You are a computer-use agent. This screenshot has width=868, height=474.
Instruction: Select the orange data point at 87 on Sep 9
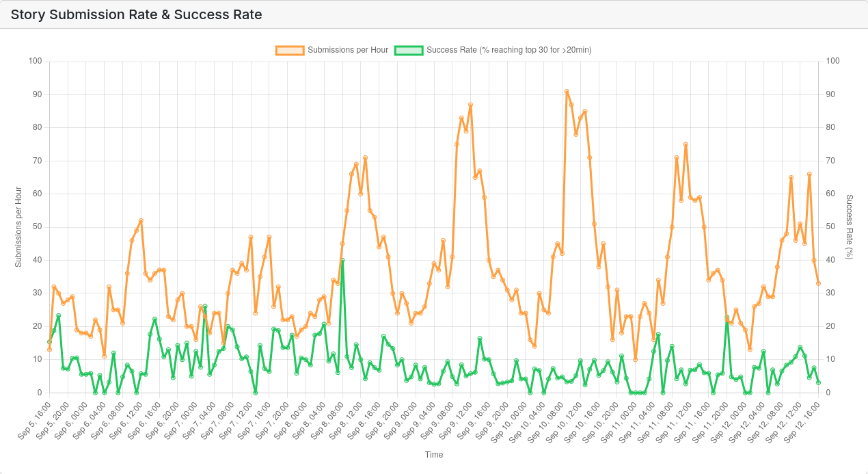coord(470,105)
